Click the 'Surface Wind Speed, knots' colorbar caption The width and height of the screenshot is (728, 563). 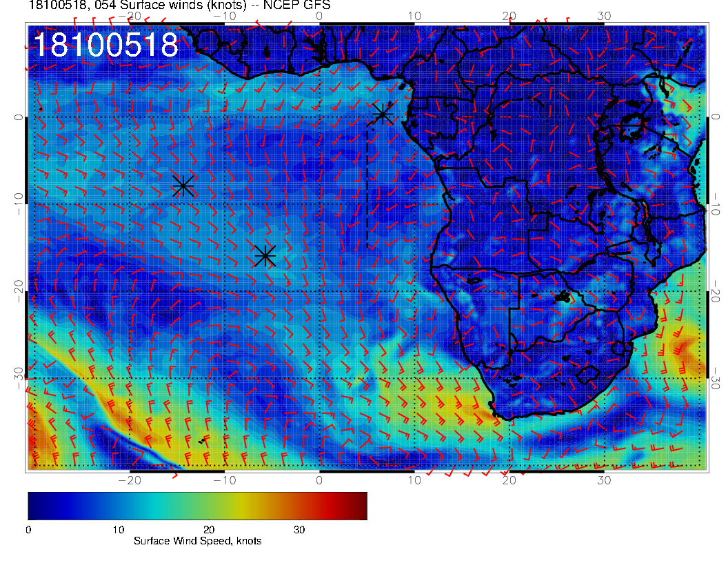[x=197, y=541]
